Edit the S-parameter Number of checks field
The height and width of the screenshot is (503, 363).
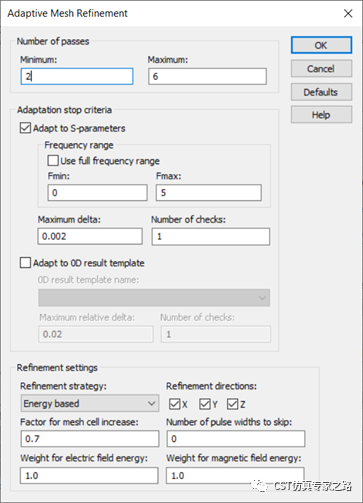[211, 236]
